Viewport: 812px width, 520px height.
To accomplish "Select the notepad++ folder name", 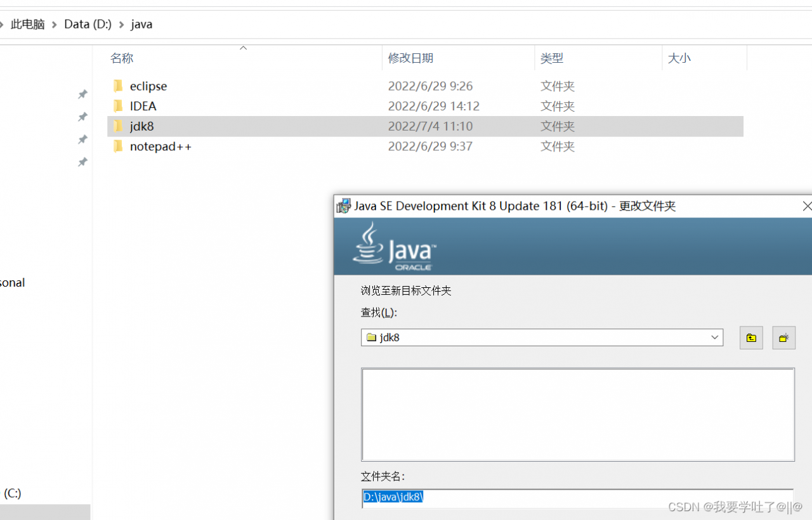I will point(160,146).
